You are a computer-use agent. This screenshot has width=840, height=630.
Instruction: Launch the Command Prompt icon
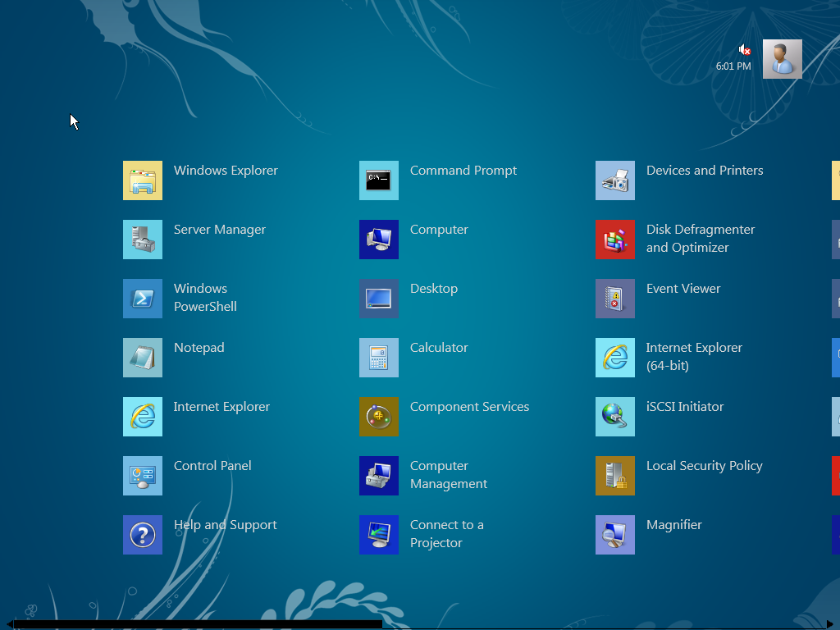(x=379, y=180)
